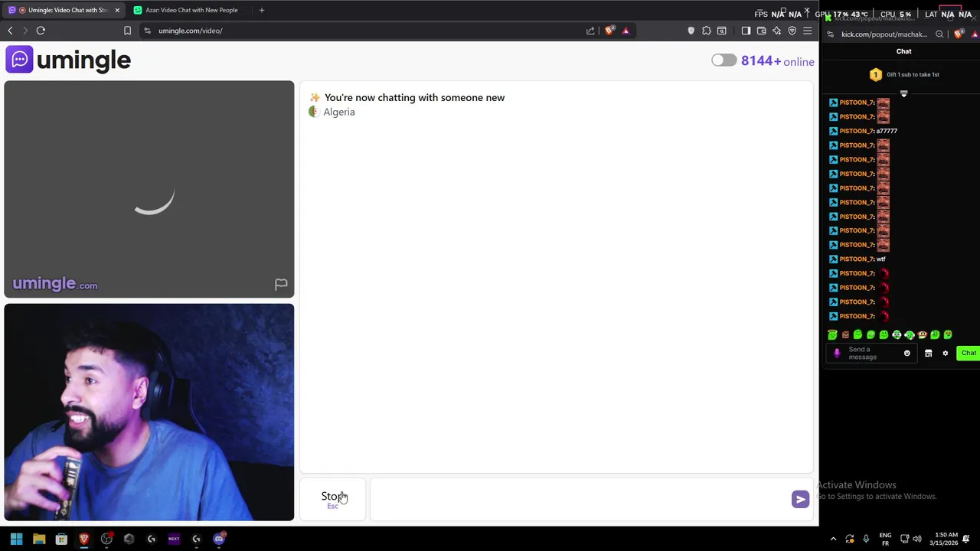The height and width of the screenshot is (551, 980).
Task: Open the Brave VPN shield icon
Action: (792, 31)
